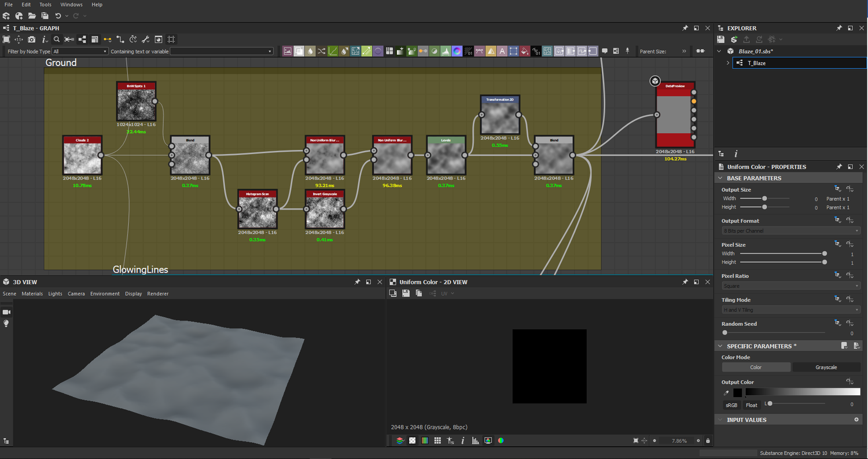Viewport: 868px width, 459px height.
Task: Open the Output Format dropdown
Action: pyautogui.click(x=791, y=230)
